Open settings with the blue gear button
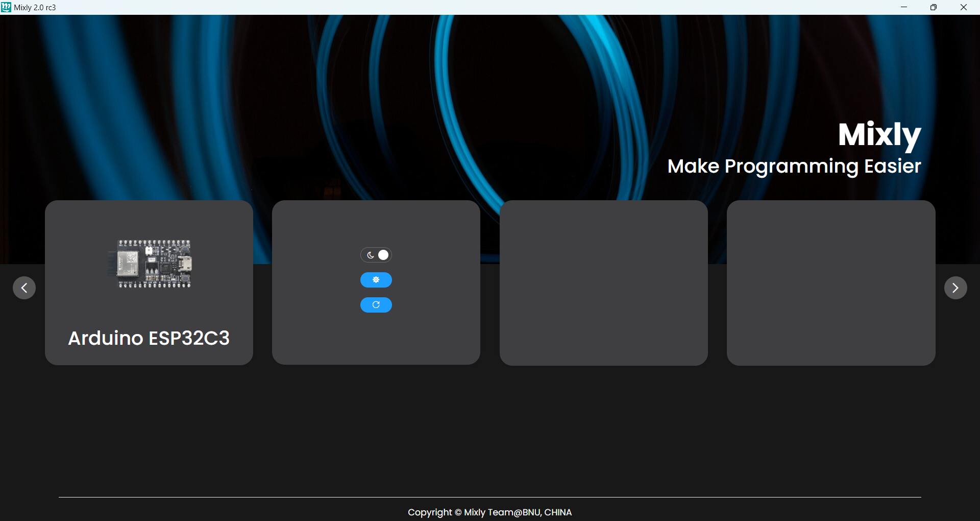Viewport: 980px width, 521px height. coord(376,280)
